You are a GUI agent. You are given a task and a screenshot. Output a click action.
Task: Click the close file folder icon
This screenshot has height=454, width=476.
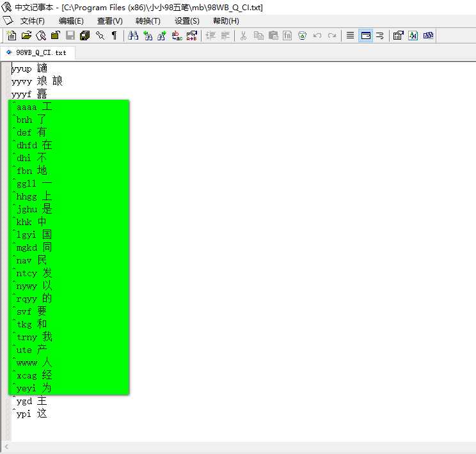pos(56,36)
